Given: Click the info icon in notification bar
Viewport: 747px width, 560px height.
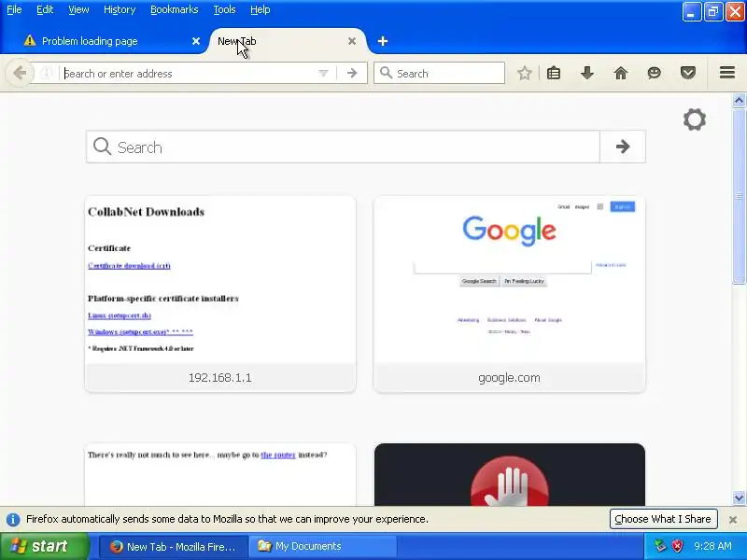Looking at the screenshot, I should pyautogui.click(x=13, y=519).
